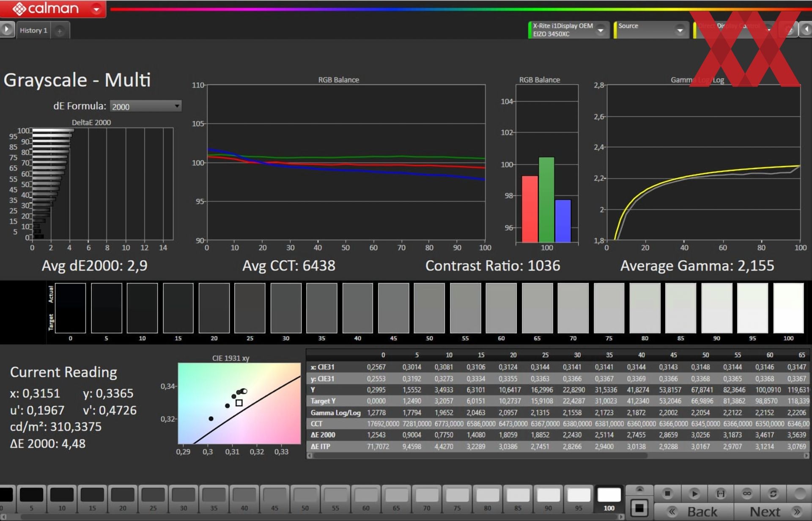
Task: Click the left panel expand arrow icon
Action: click(x=6, y=30)
